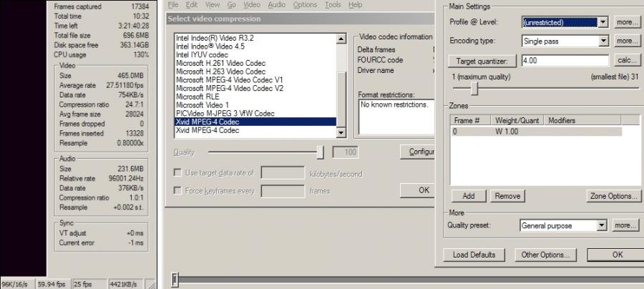The width and height of the screenshot is (644, 289).
Task: Expand the Profile @ Level dropdown
Action: click(602, 22)
